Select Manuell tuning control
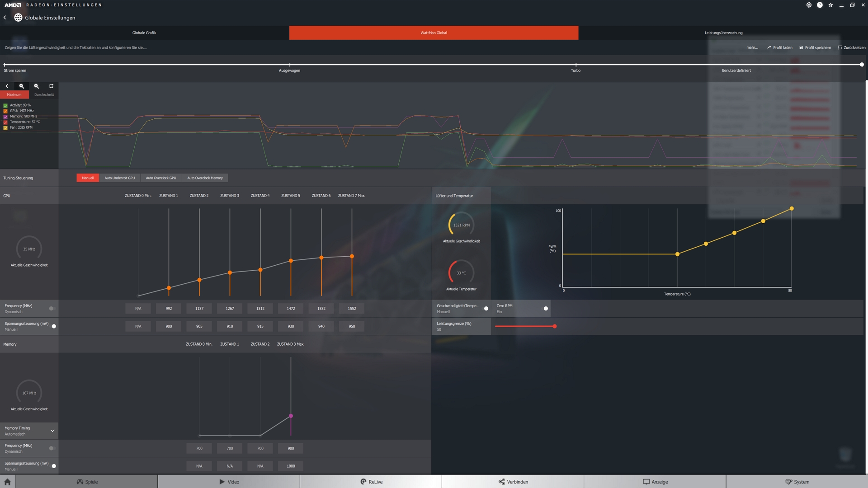This screenshot has width=868, height=488. 88,178
